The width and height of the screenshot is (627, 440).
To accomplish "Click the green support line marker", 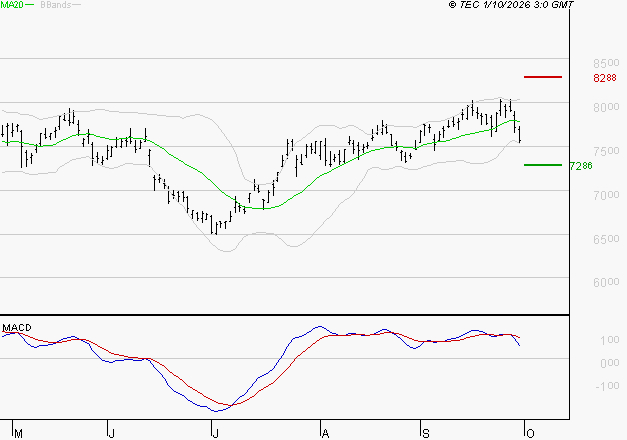I will pos(543,165).
